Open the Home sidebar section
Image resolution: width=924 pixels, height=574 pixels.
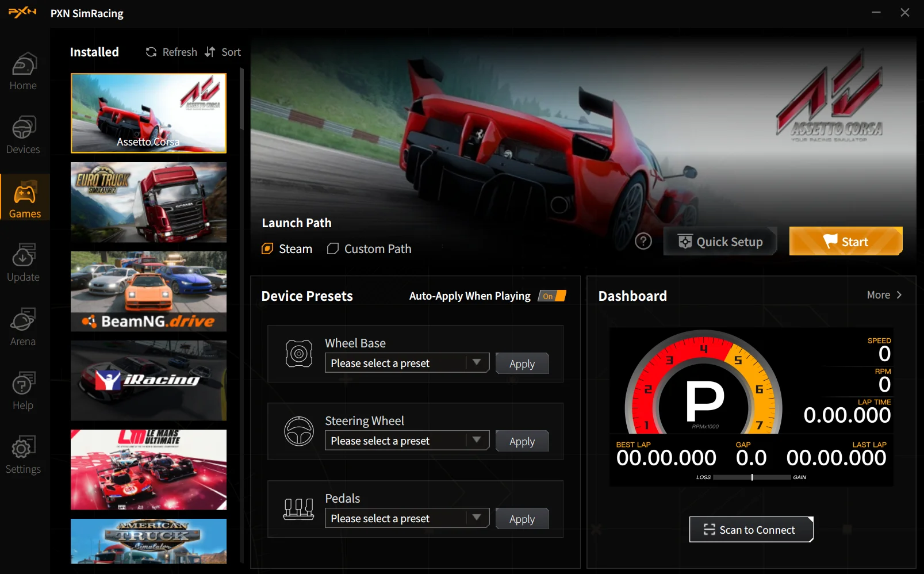coord(23,72)
